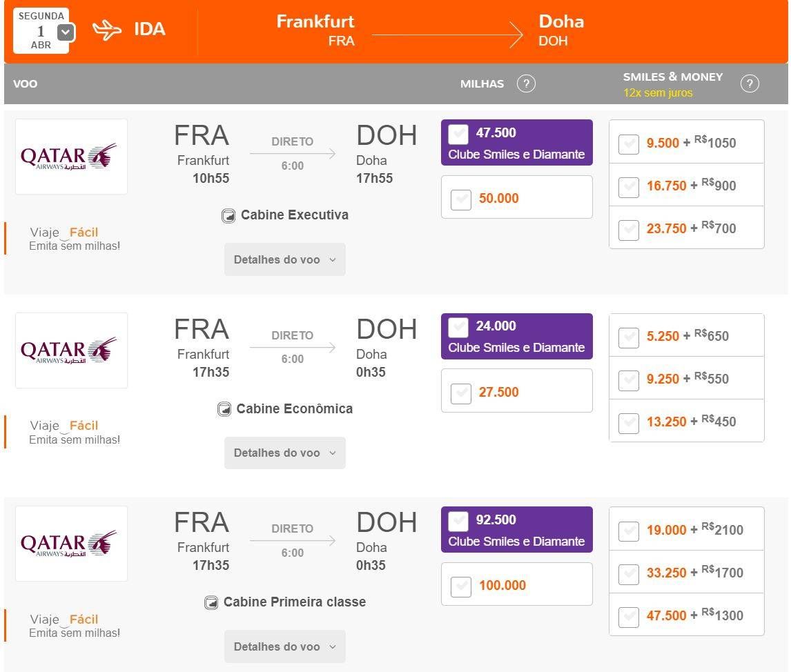Click the Milhas help question mark icon
This screenshot has width=791, height=672.
[x=526, y=84]
